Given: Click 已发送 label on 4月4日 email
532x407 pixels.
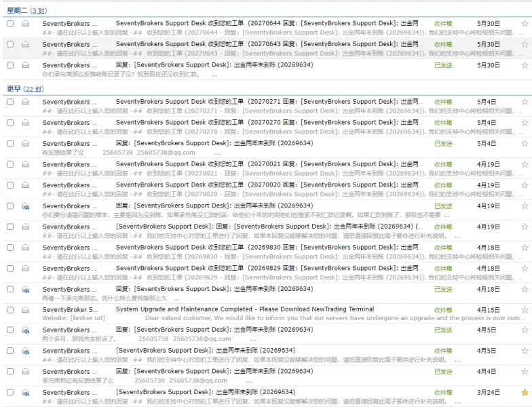Looking at the screenshot, I should pyautogui.click(x=443, y=372).
